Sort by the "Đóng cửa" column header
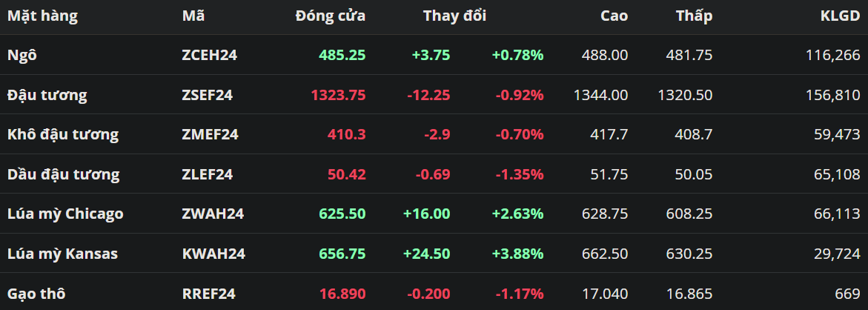This screenshot has height=310, width=868. [x=330, y=16]
